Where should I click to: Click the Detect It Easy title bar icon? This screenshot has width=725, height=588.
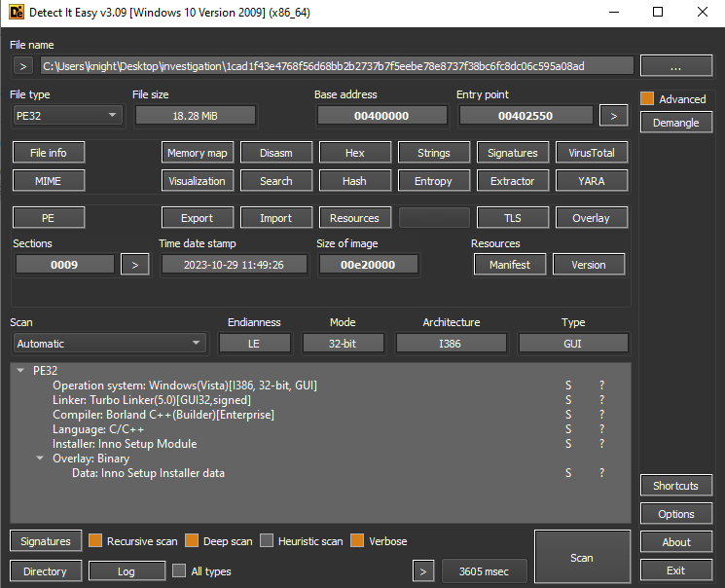coord(17,12)
